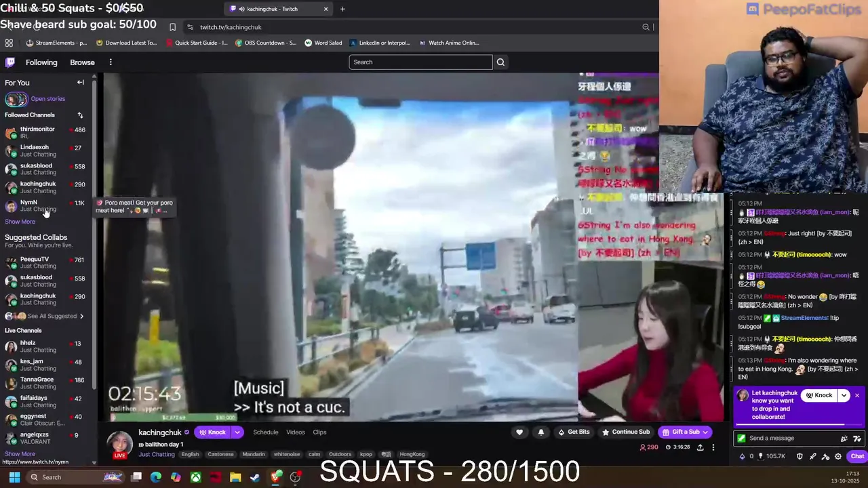Expand dropdown beside popup Knock button
Screen dimensions: 868x488
[844, 395]
